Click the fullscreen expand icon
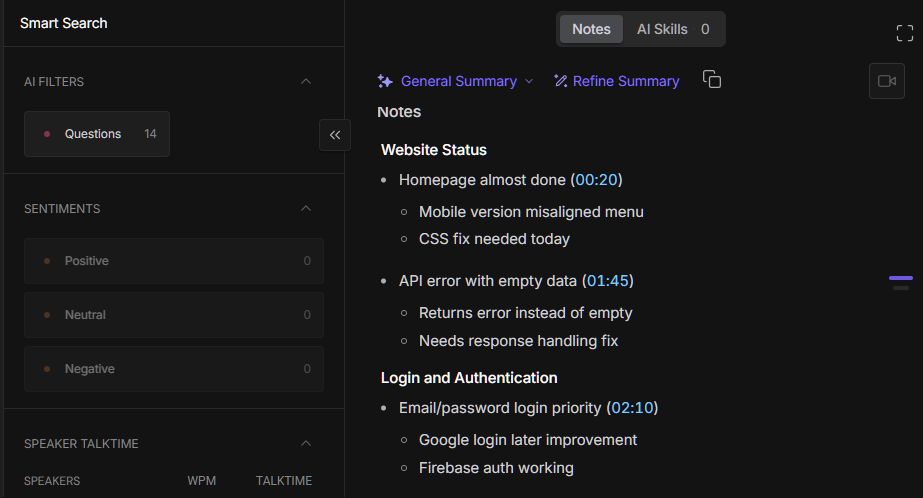The height and width of the screenshot is (498, 923). click(905, 33)
